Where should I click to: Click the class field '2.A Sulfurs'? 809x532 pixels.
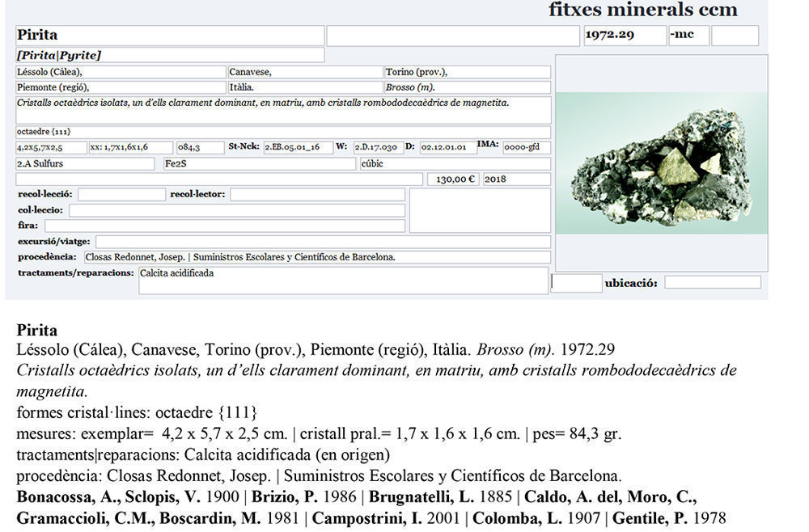coord(85,164)
